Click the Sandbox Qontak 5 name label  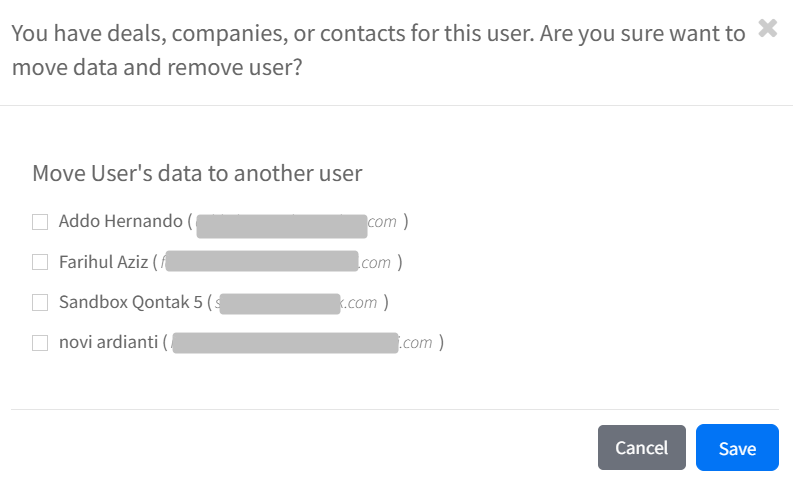tap(130, 302)
